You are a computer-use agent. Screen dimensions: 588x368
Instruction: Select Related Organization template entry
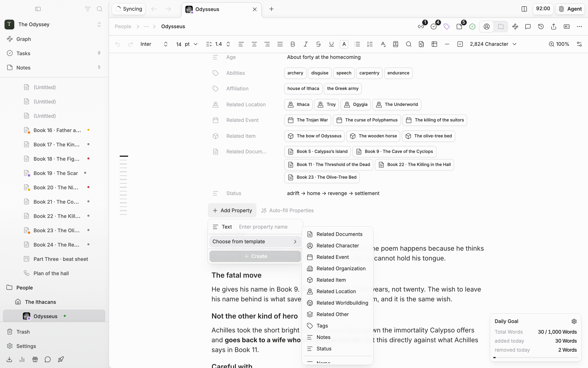337,268
